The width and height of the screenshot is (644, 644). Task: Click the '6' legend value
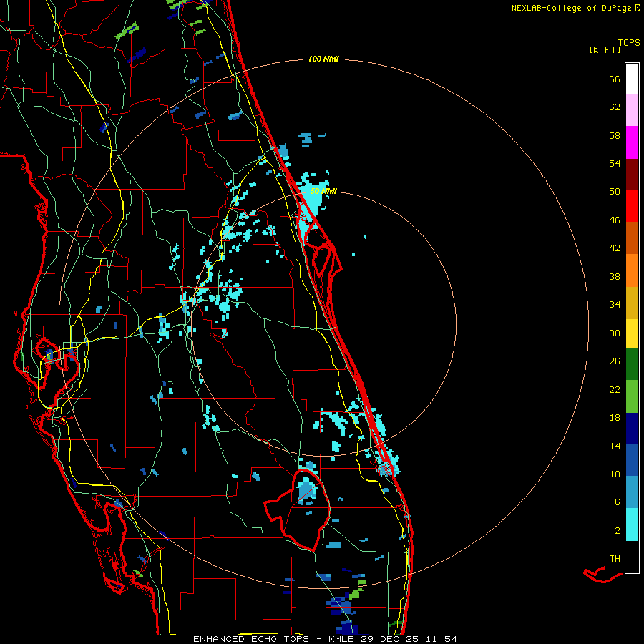pos(618,502)
